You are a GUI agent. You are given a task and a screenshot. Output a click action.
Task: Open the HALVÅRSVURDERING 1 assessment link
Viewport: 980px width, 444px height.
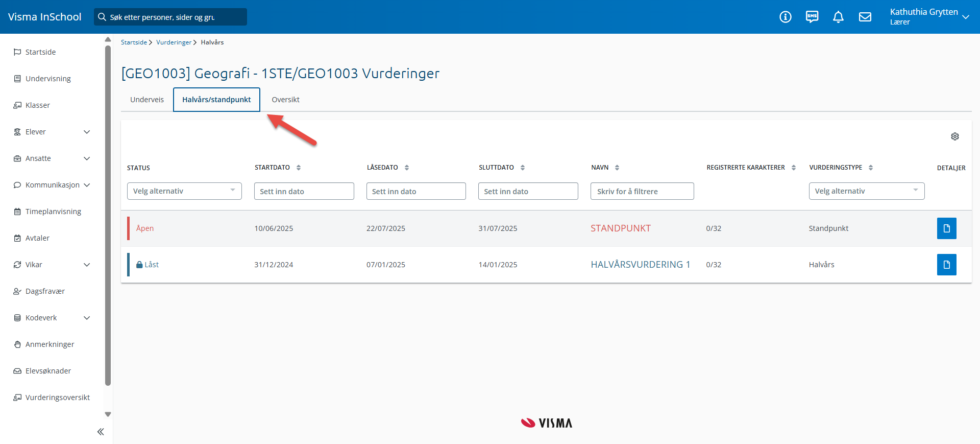click(x=641, y=265)
